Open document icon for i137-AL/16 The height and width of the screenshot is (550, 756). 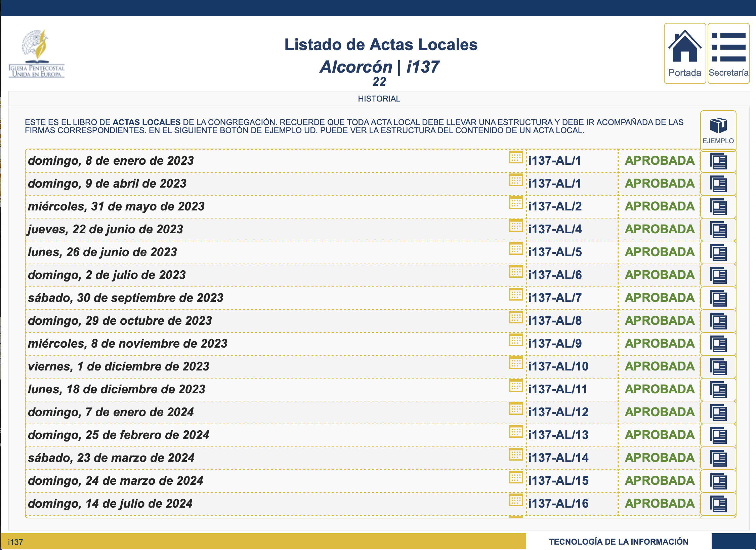(718, 504)
